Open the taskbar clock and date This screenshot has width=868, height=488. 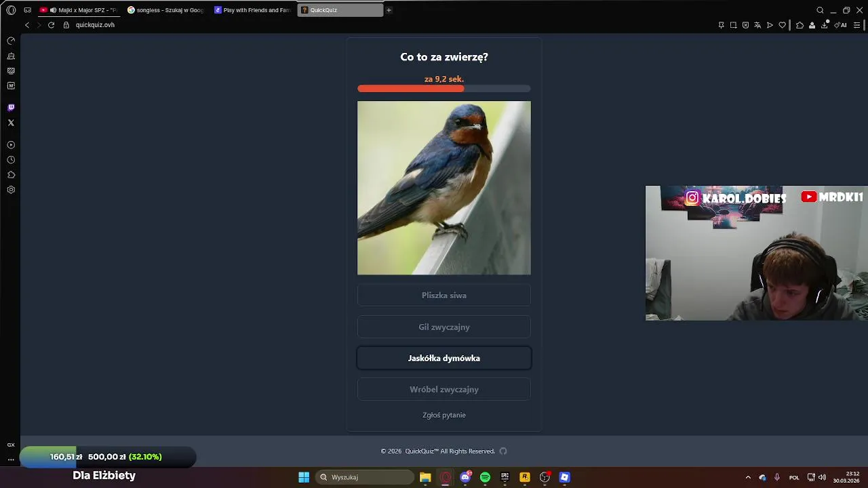[846, 477]
